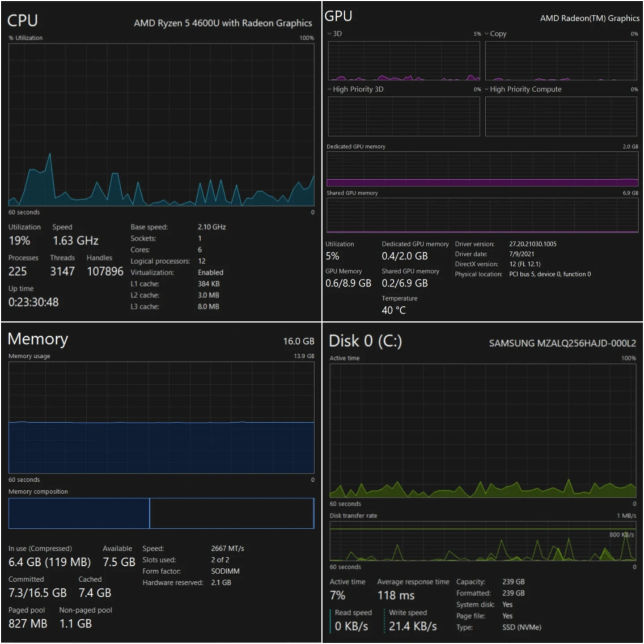
Task: Expand the Copy engine dropdown
Action: point(495,34)
